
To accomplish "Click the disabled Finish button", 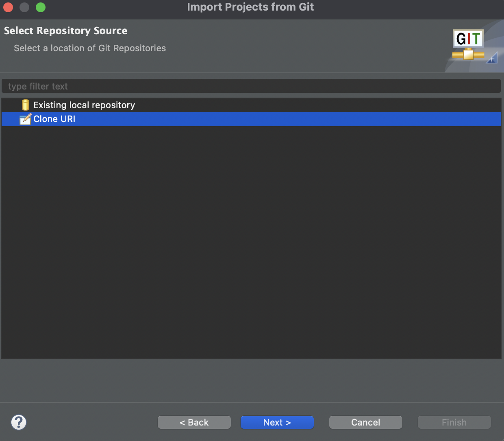I will (454, 422).
